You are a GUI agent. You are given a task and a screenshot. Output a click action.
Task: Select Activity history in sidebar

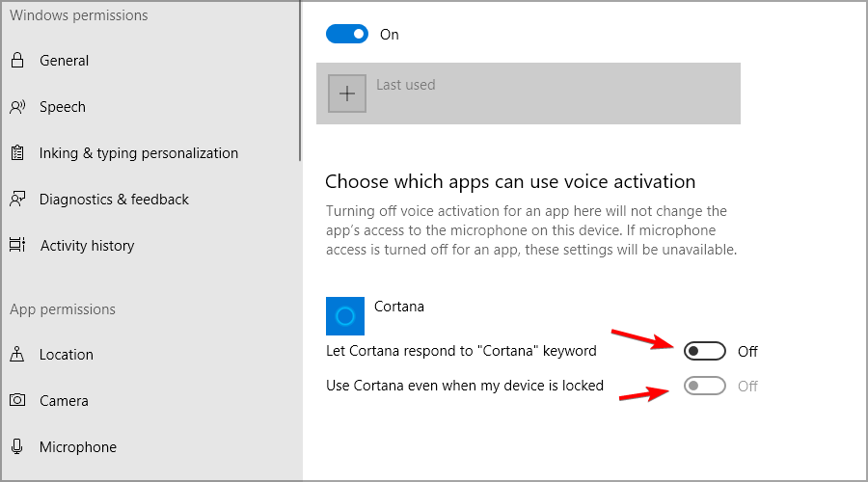(87, 246)
